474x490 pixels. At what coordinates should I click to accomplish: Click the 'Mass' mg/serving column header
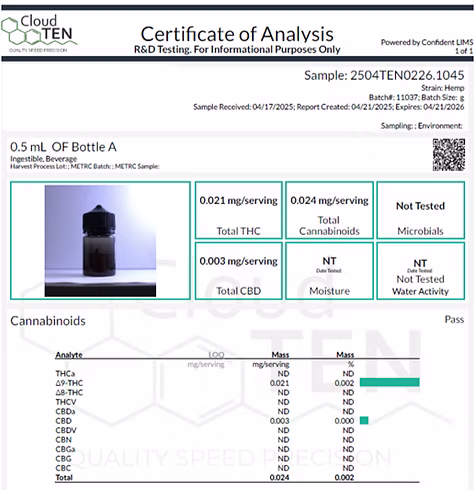coord(280,355)
